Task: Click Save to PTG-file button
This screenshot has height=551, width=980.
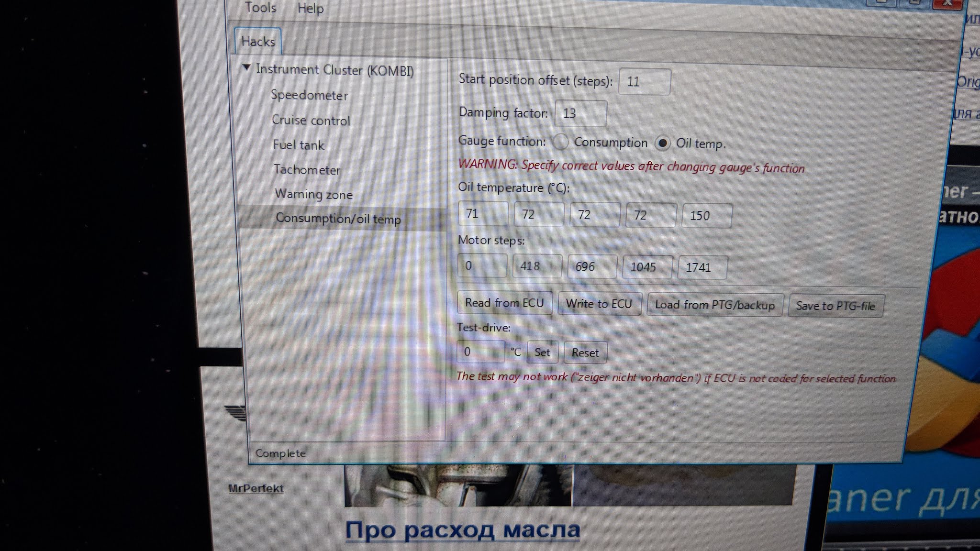Action: click(x=836, y=306)
